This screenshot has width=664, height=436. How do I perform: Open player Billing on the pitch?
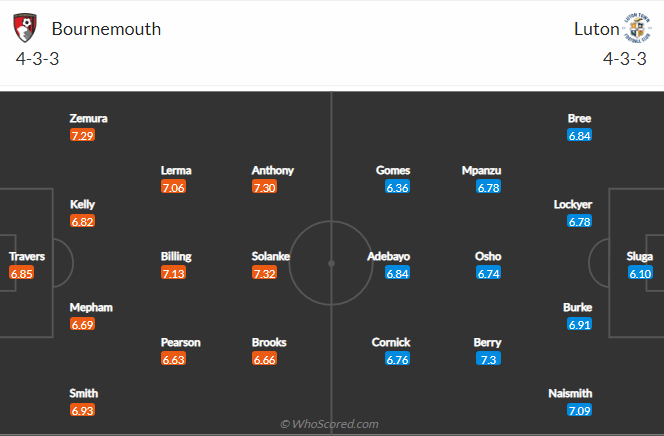[176, 257]
